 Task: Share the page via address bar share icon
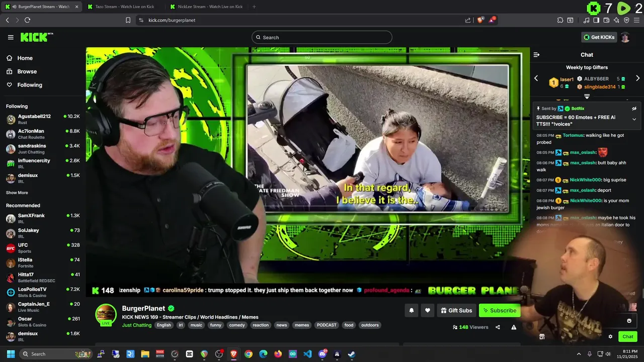coord(468,20)
